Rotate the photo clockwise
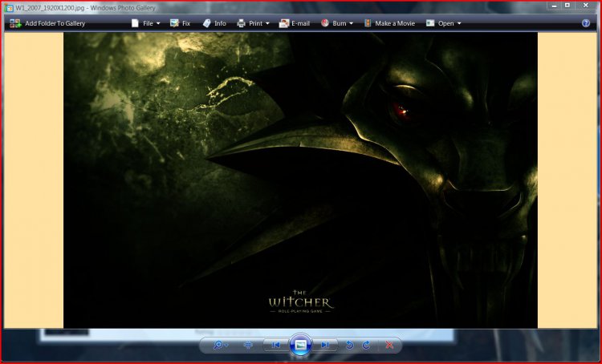This screenshot has width=602, height=364. click(x=366, y=346)
